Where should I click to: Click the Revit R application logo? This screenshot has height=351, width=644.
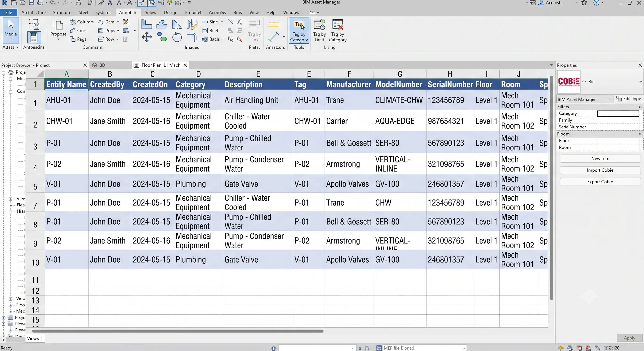5,3
